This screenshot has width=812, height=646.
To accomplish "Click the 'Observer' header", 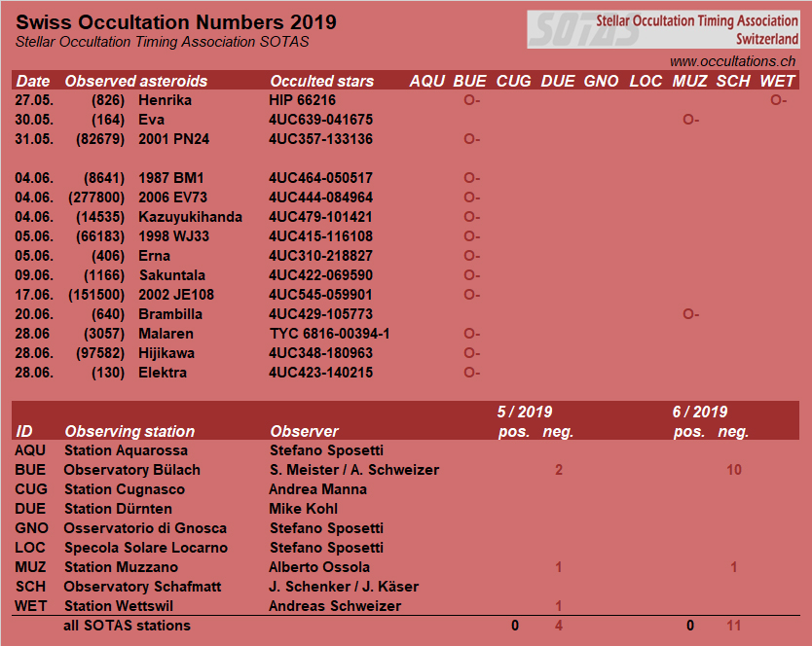I will tap(304, 431).
